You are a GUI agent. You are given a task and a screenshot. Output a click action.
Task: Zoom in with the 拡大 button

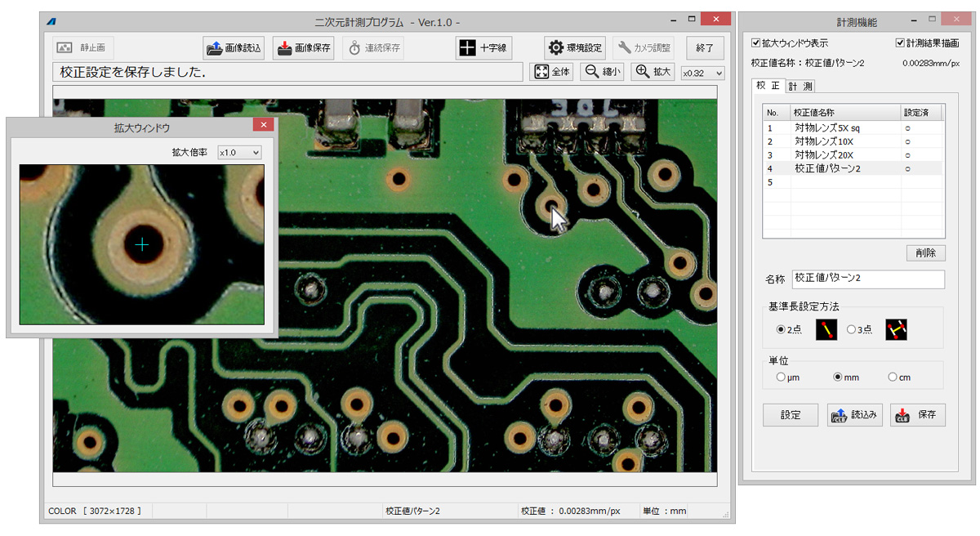(x=653, y=72)
